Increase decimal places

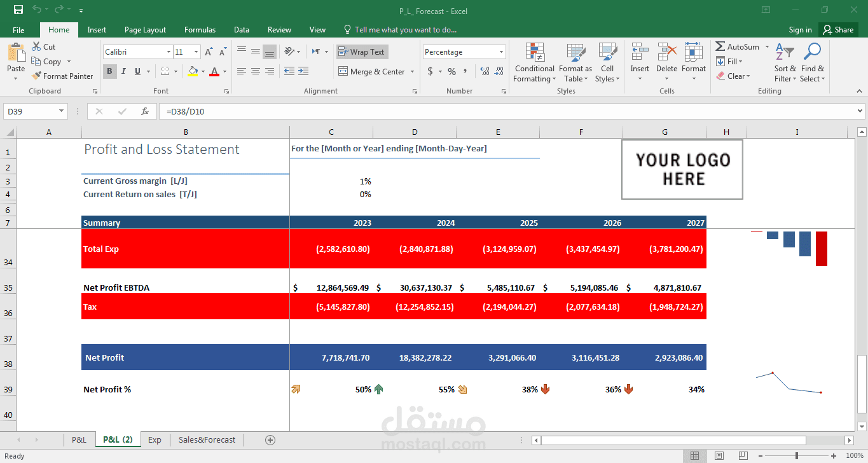[485, 71]
